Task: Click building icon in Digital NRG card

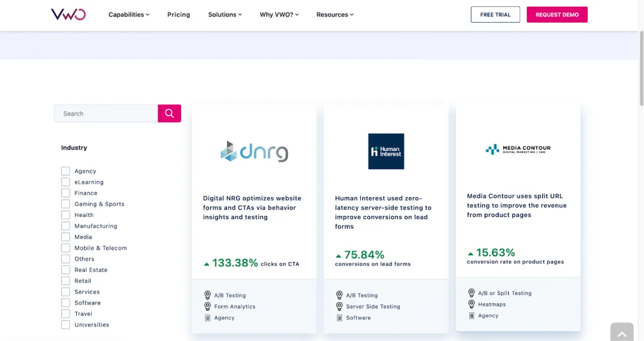Action: click(208, 318)
